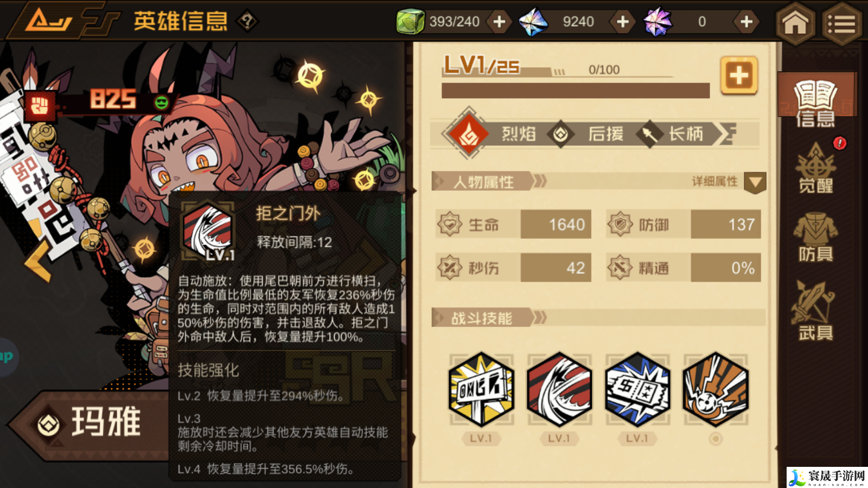
Task: Click the experience progress bar
Action: pos(576,91)
